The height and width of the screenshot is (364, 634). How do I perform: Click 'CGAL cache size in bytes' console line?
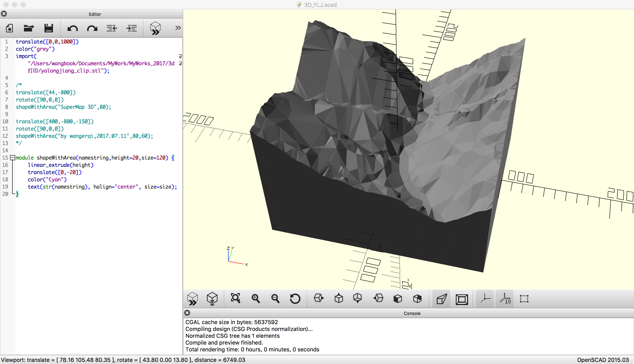tap(232, 322)
